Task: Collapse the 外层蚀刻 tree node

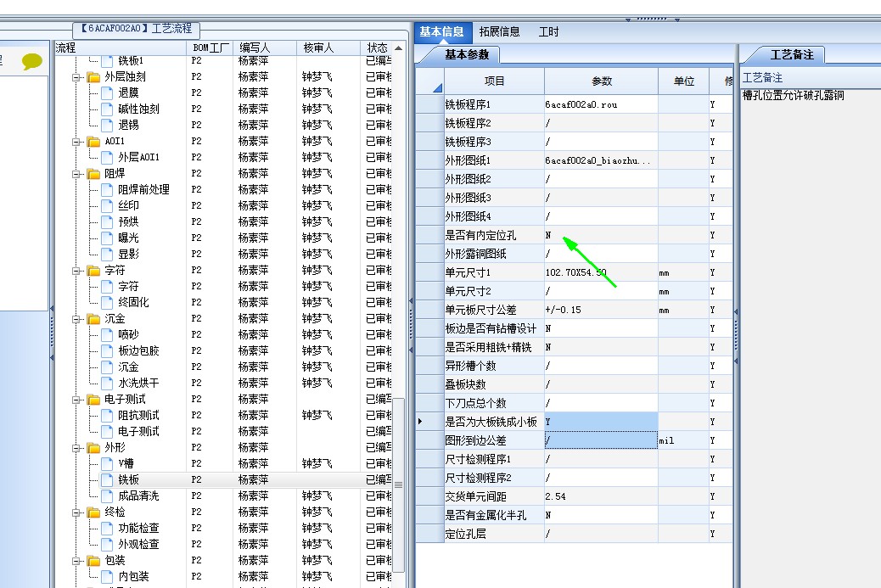Action: point(76,77)
